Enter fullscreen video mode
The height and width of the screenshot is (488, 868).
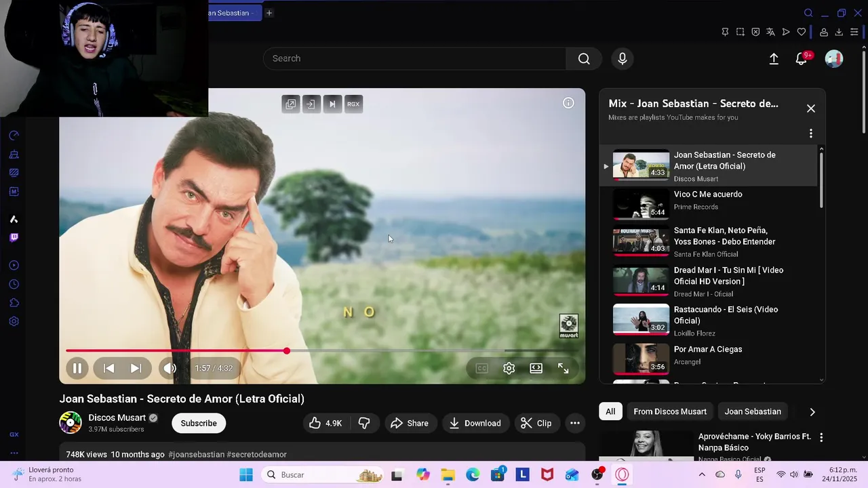(563, 368)
